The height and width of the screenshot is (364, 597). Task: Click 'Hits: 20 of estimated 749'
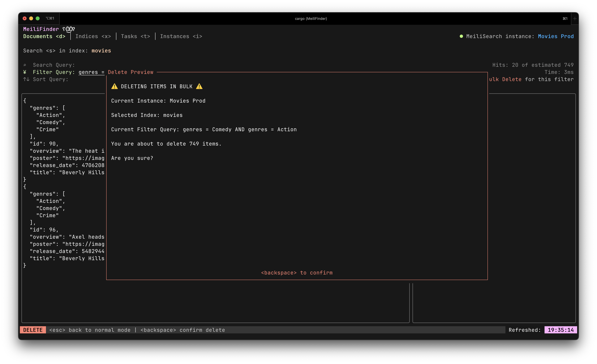pyautogui.click(x=533, y=65)
